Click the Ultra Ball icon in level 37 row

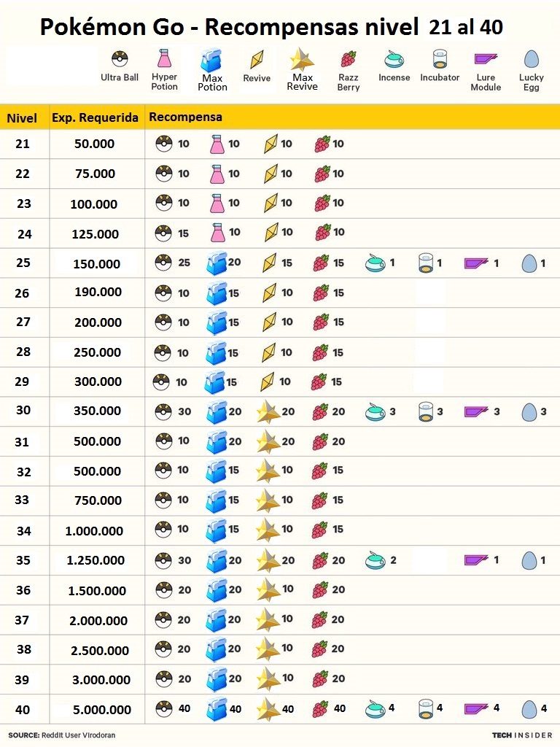pos(164,620)
